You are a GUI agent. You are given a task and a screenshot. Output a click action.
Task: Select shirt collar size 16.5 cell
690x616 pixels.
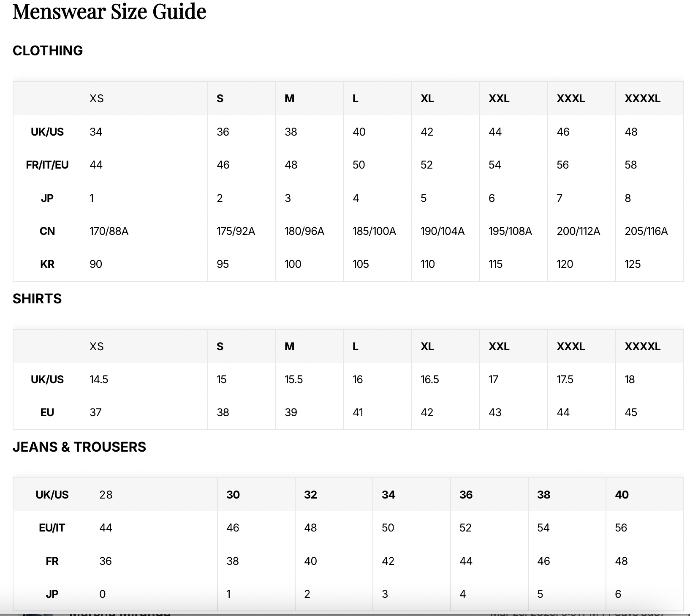coord(430,379)
